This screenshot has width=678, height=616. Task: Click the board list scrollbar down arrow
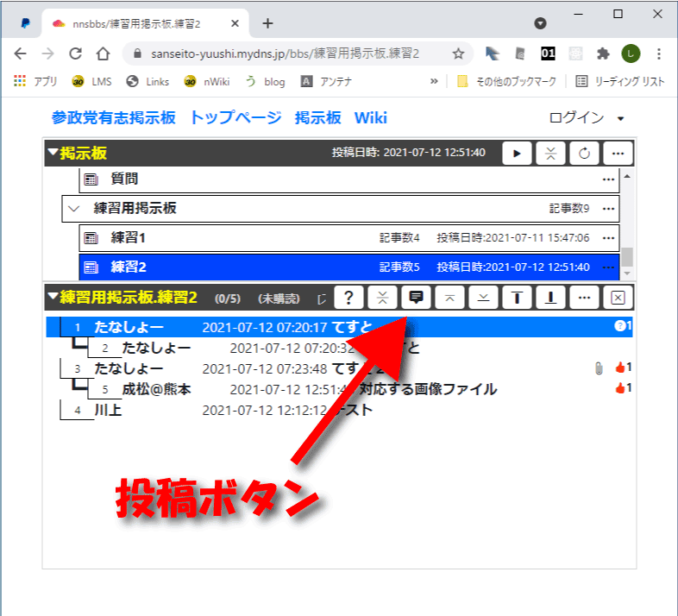click(x=627, y=271)
